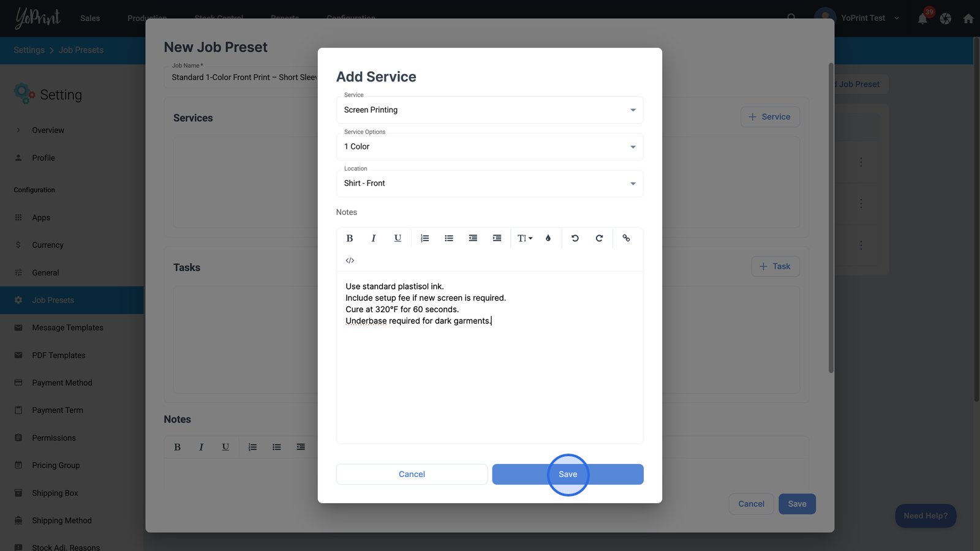Open Apps settings in sidebar
Image resolution: width=980 pixels, height=551 pixels.
[x=72, y=217]
